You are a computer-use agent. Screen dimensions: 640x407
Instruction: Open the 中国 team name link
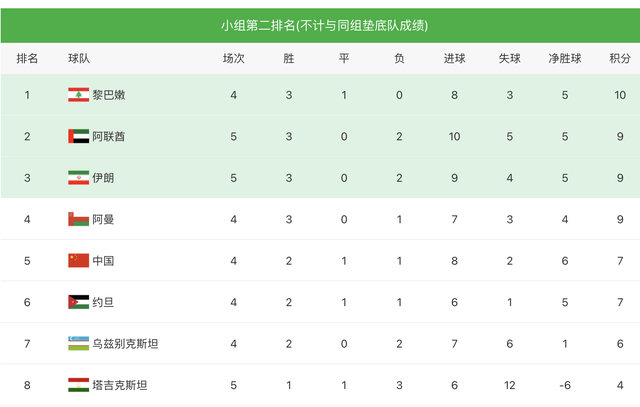coord(103,261)
